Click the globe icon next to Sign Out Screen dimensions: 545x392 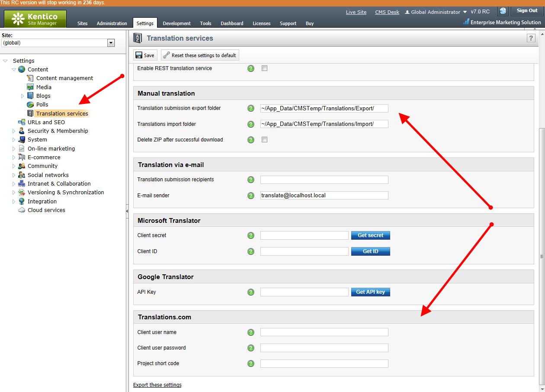point(503,11)
